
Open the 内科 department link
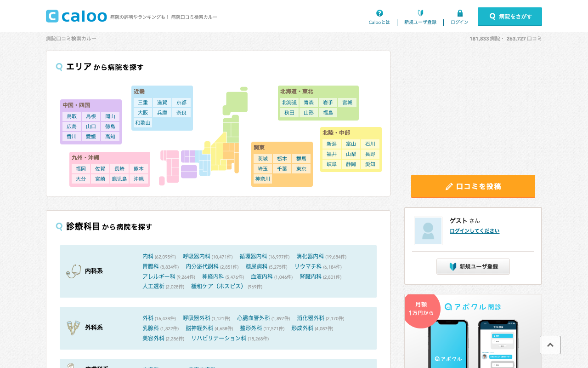click(148, 256)
